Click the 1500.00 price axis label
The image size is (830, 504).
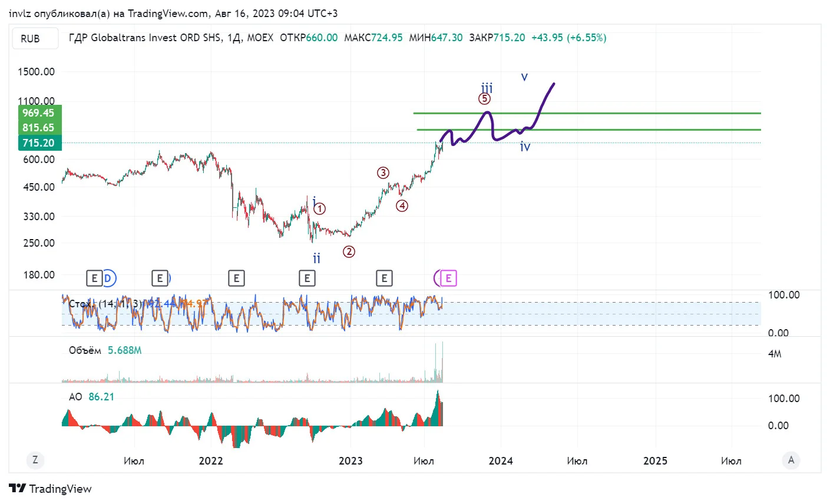point(37,72)
